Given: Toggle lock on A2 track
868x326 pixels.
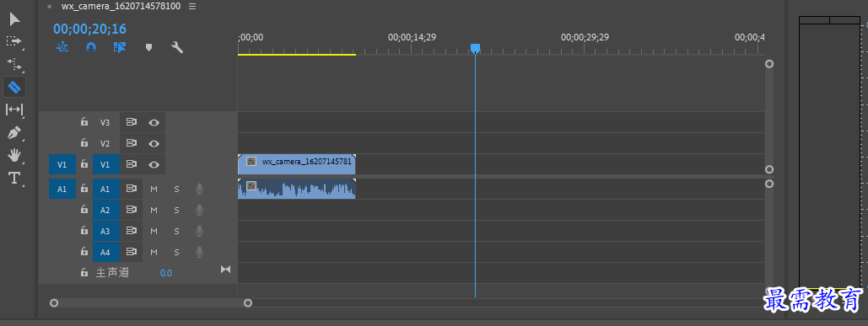Looking at the screenshot, I should coord(84,210).
